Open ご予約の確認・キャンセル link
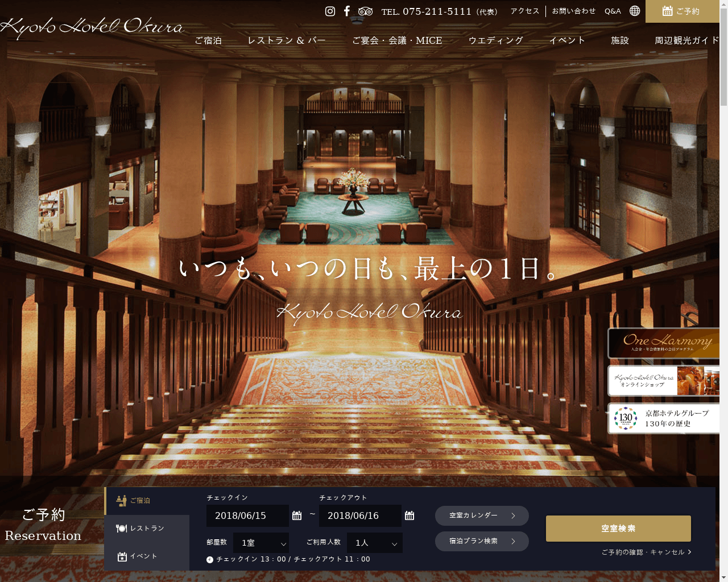Screen dimensions: 728x582 [647, 552]
